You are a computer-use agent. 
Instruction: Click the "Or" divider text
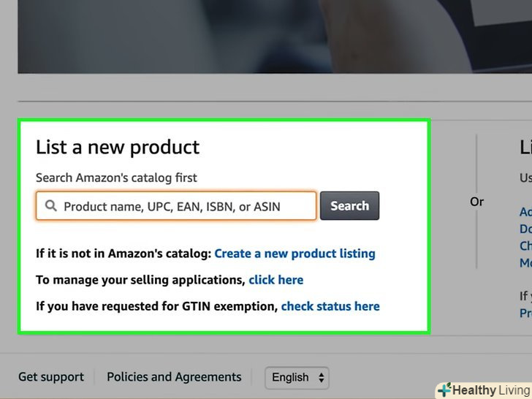point(476,202)
